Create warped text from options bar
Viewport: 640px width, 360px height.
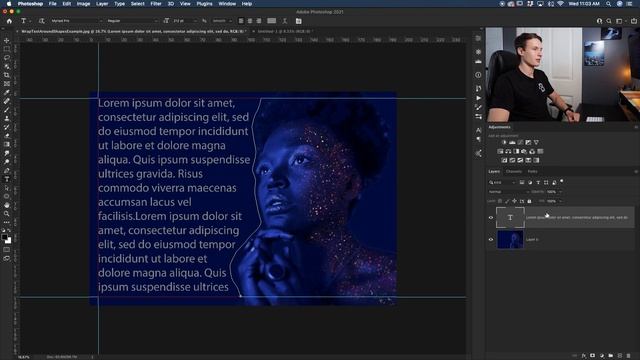click(285, 21)
